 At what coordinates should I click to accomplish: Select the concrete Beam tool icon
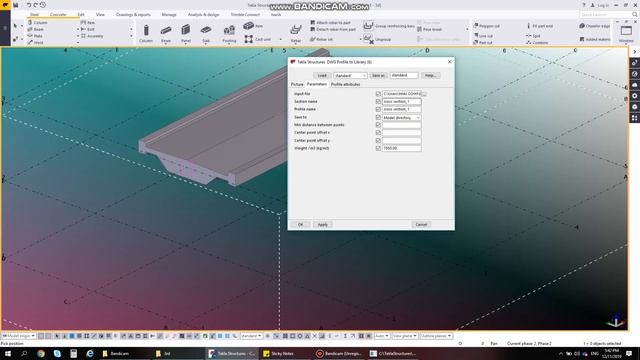pyautogui.click(x=166, y=31)
